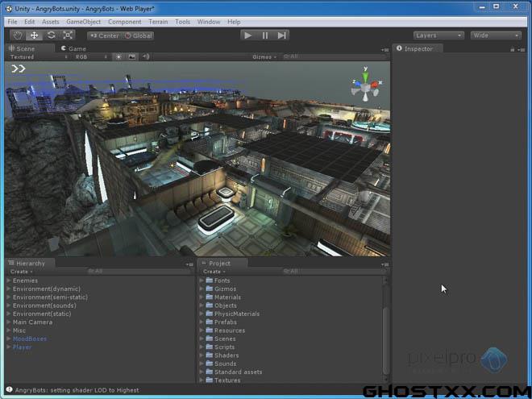Screen dimensions: 532x399
Task: Click the Materials folder icon
Action: pyautogui.click(x=210, y=297)
